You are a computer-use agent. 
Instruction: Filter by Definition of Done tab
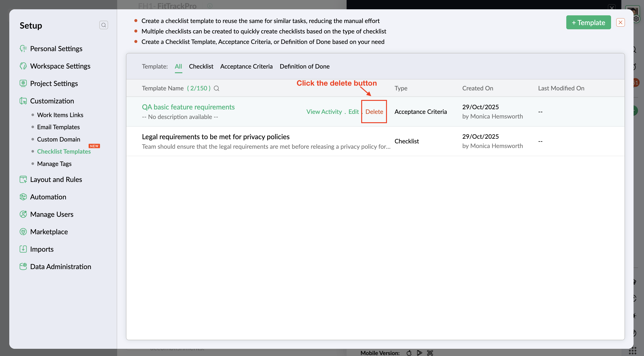coord(305,66)
